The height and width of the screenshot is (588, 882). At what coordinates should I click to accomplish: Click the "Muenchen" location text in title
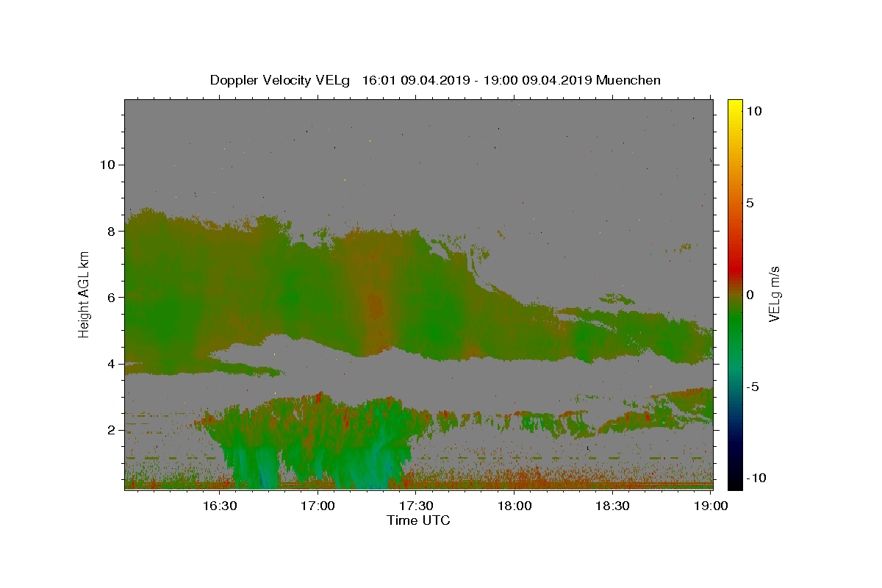[x=628, y=80]
